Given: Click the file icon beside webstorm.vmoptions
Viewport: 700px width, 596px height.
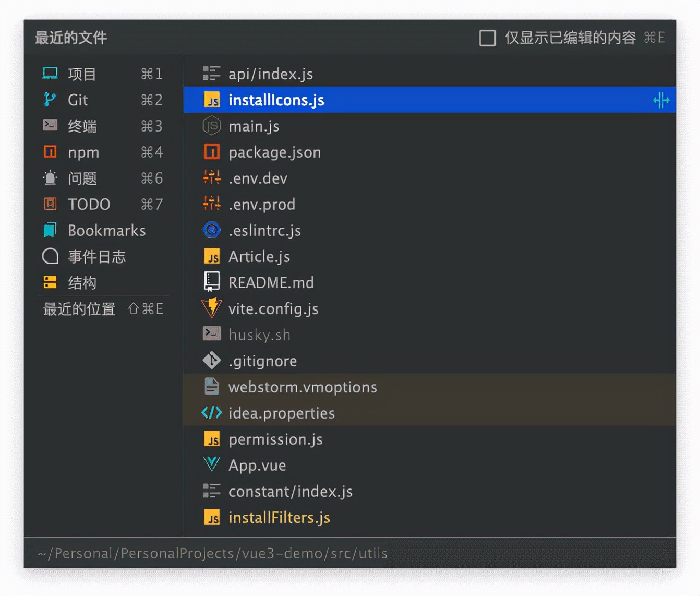Looking at the screenshot, I should (x=211, y=387).
